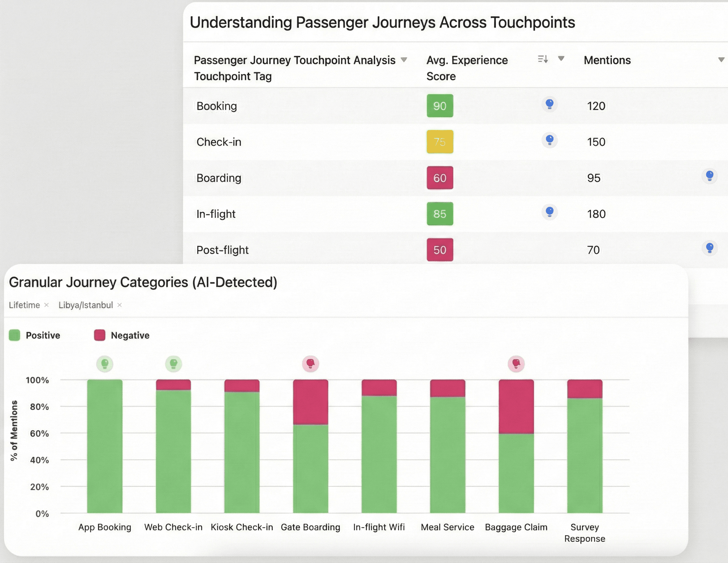This screenshot has height=563, width=728.
Task: Expand the Touchpoint Tag column dropdown
Action: click(x=404, y=59)
